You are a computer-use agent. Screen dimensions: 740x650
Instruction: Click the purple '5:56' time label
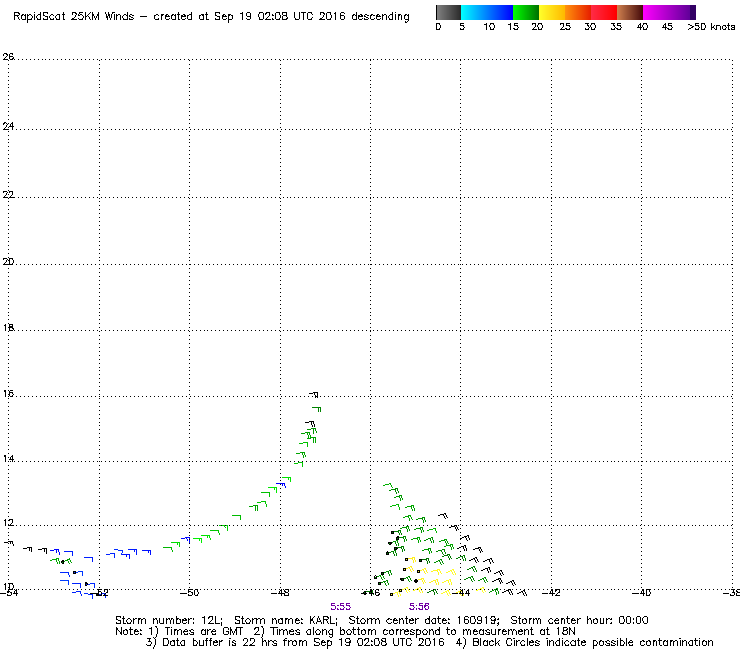419,607
